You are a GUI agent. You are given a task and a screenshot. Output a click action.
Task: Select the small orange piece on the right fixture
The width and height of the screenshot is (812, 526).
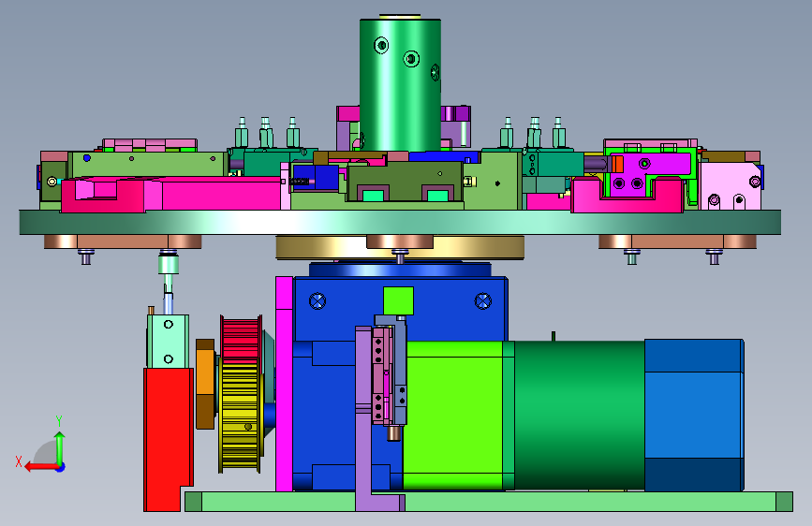coord(617,164)
